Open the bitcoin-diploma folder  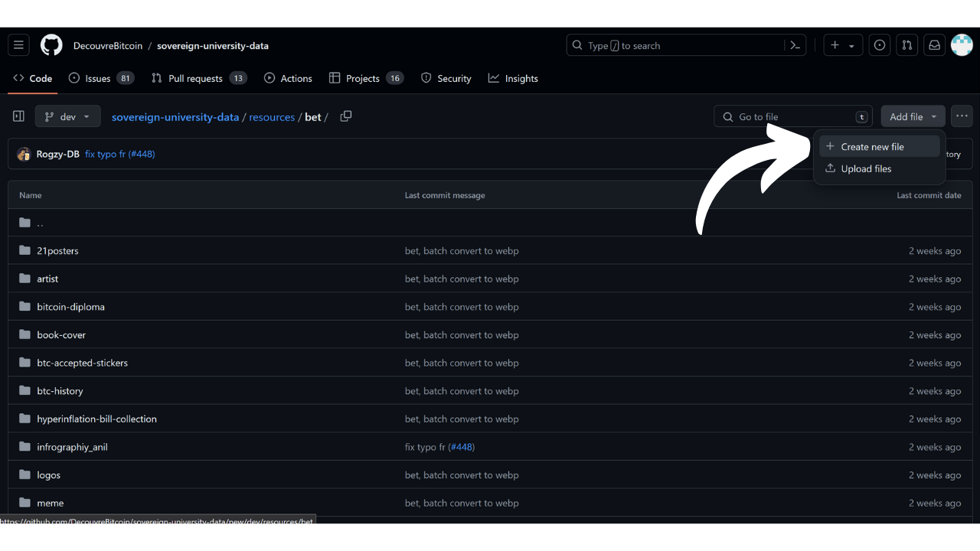click(x=70, y=307)
